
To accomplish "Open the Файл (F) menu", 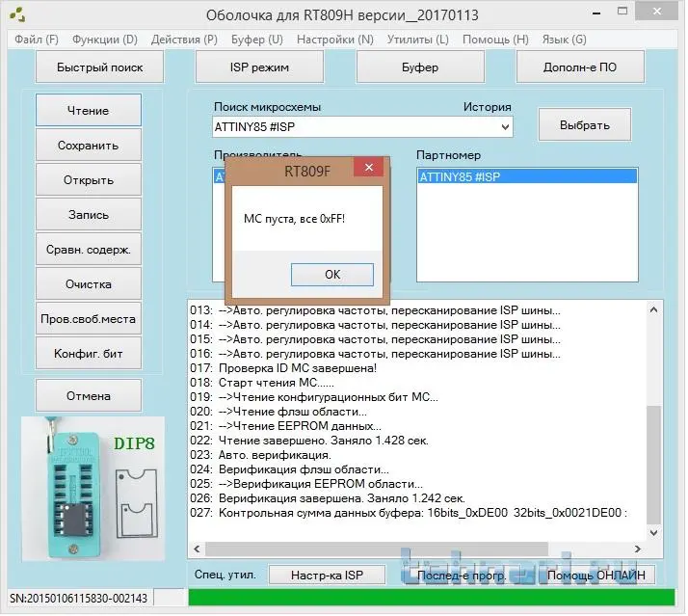I will pos(36,40).
